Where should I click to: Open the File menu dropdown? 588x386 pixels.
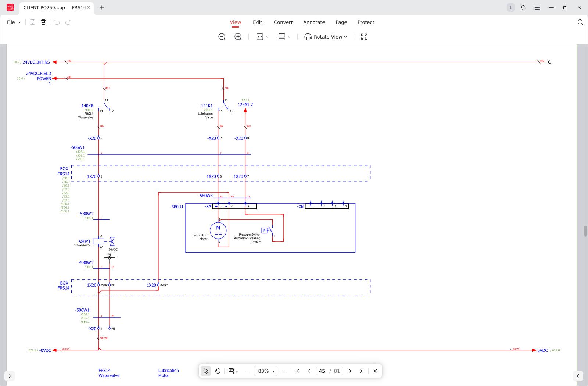click(x=14, y=22)
